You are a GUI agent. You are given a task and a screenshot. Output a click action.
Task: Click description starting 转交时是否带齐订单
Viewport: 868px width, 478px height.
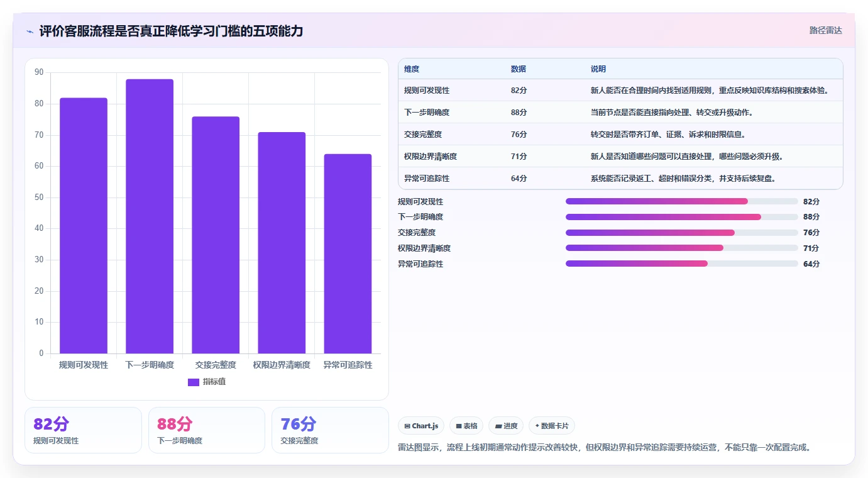pos(668,135)
